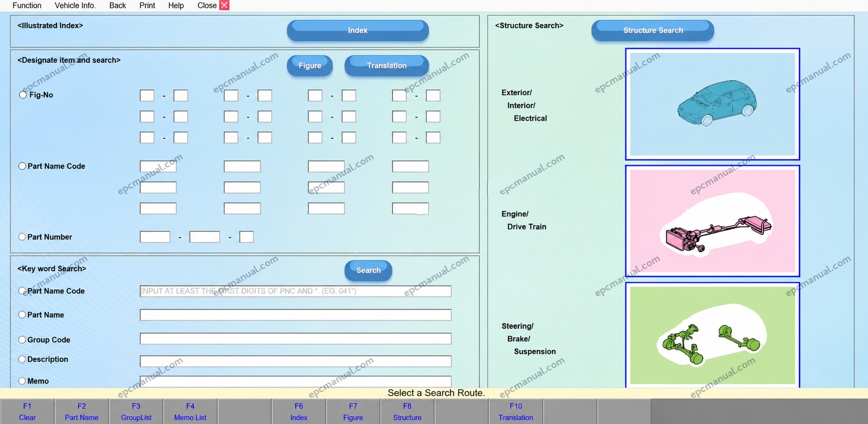Click the Group Code input field
The height and width of the screenshot is (424, 868).
[x=296, y=339]
